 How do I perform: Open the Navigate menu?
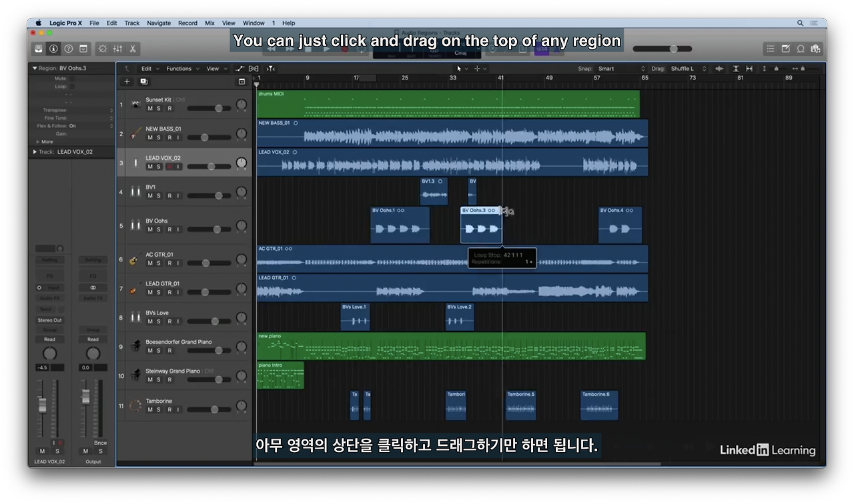159,23
